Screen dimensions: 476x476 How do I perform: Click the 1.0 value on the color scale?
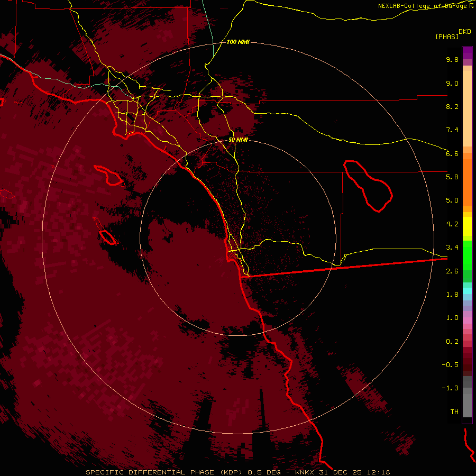pyautogui.click(x=452, y=318)
